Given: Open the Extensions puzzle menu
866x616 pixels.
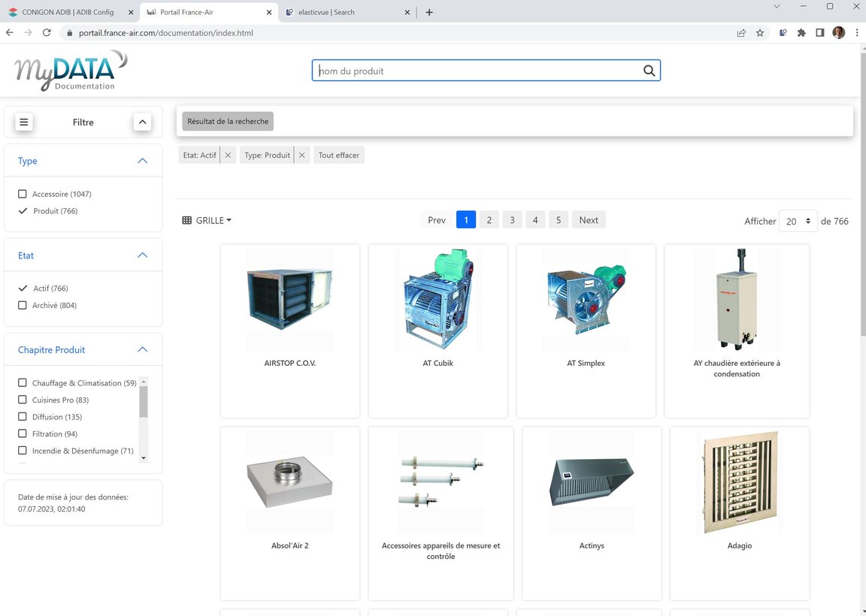Looking at the screenshot, I should coord(801,33).
